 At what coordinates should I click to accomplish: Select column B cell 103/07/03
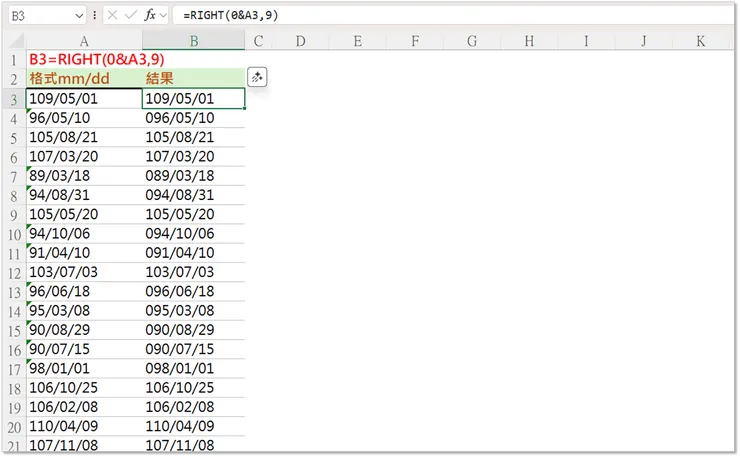[193, 272]
